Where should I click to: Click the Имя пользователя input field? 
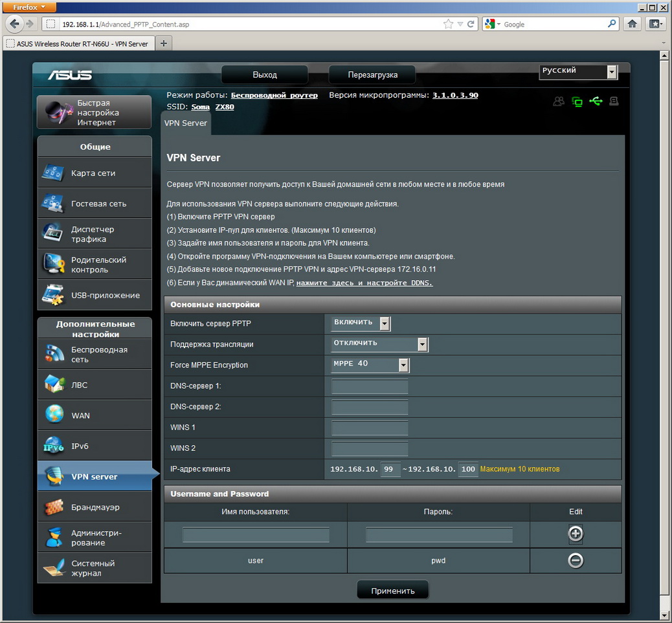(256, 535)
